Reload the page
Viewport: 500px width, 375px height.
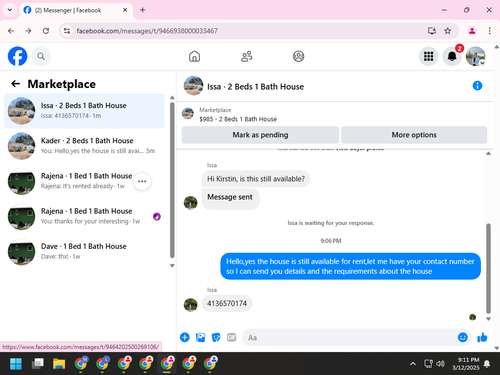pos(46,31)
